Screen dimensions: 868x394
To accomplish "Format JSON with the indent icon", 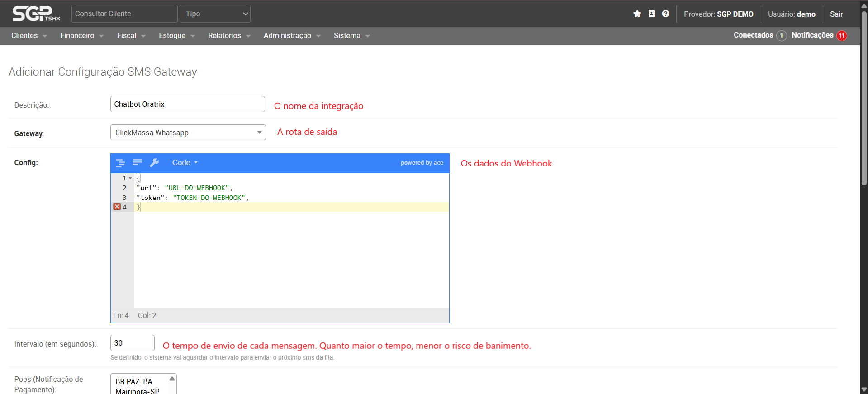I will [x=120, y=163].
